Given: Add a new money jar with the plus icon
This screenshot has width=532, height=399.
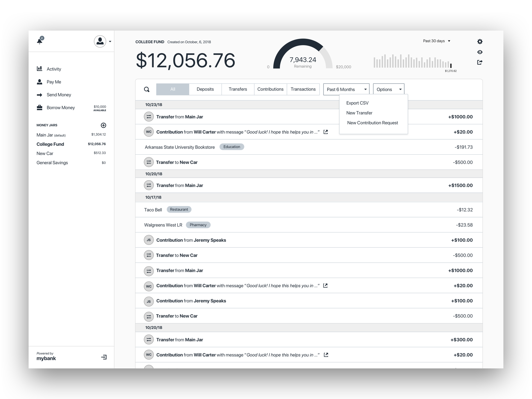Looking at the screenshot, I should (104, 125).
